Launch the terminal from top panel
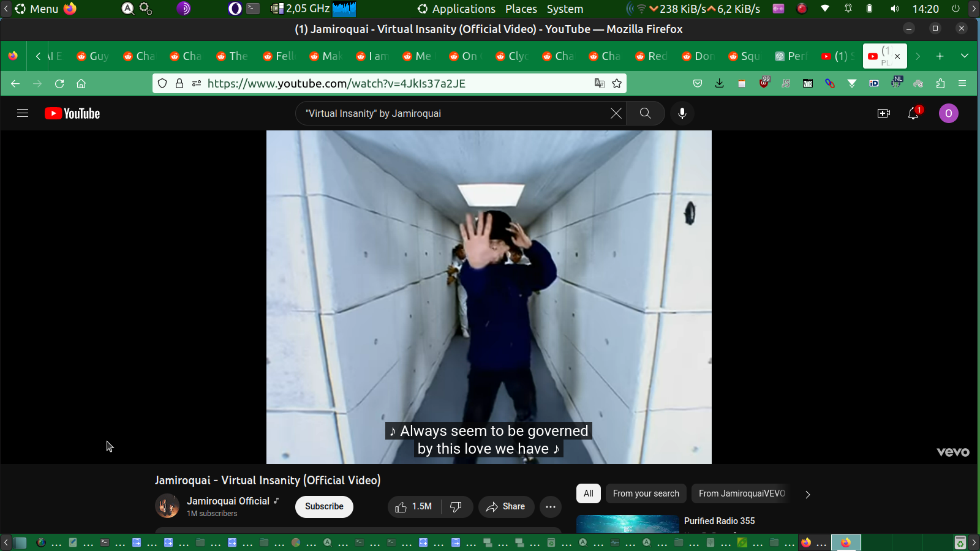Screen dimensions: 980x551 pyautogui.click(x=253, y=9)
